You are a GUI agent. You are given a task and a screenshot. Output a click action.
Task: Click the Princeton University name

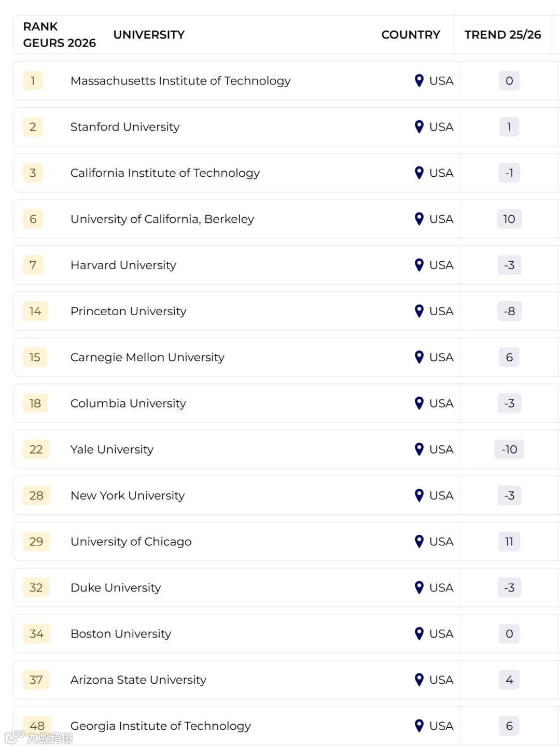(128, 311)
